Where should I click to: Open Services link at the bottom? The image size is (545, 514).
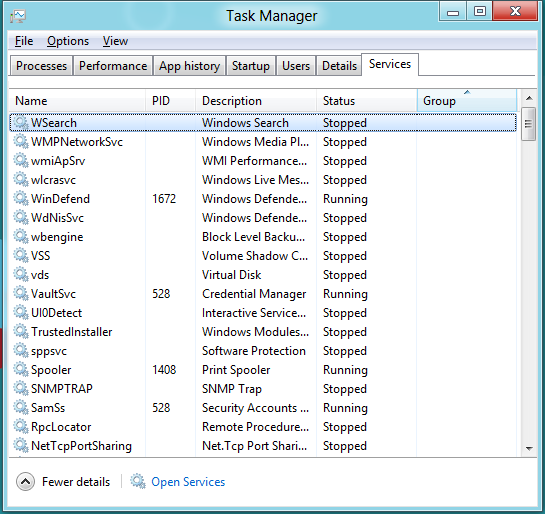[x=188, y=482]
